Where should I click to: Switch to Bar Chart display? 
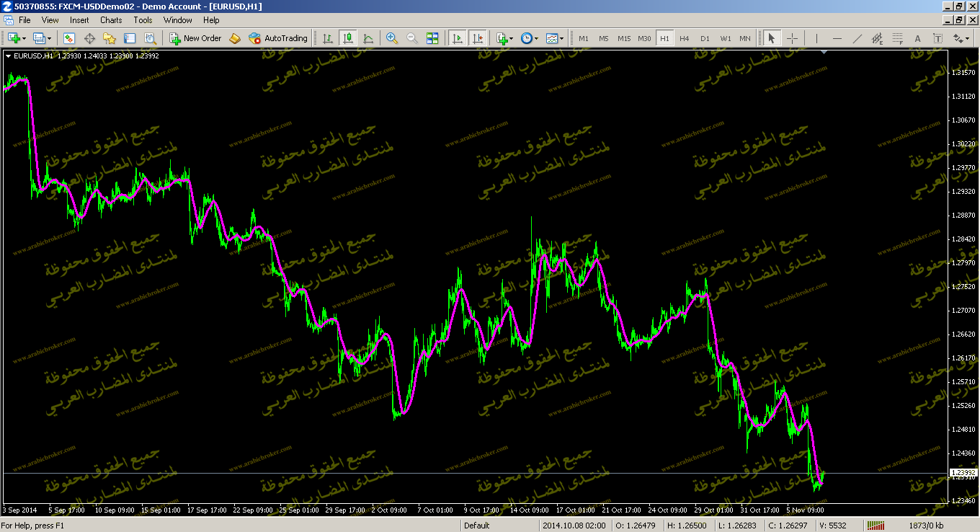328,38
